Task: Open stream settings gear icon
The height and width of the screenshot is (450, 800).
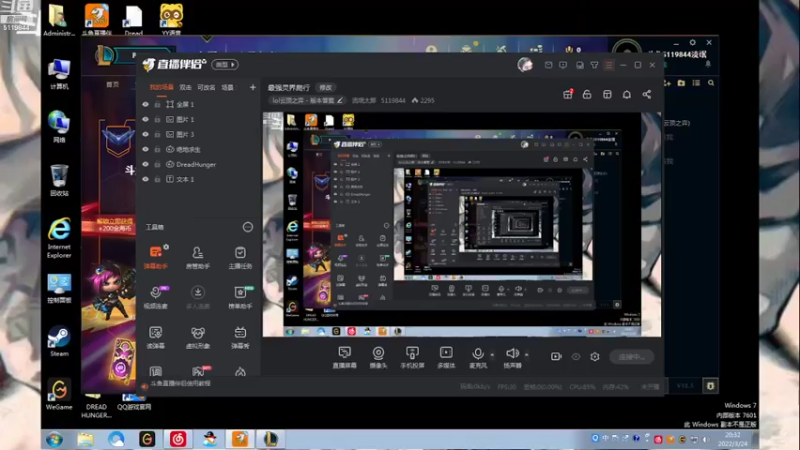Action: tap(595, 357)
